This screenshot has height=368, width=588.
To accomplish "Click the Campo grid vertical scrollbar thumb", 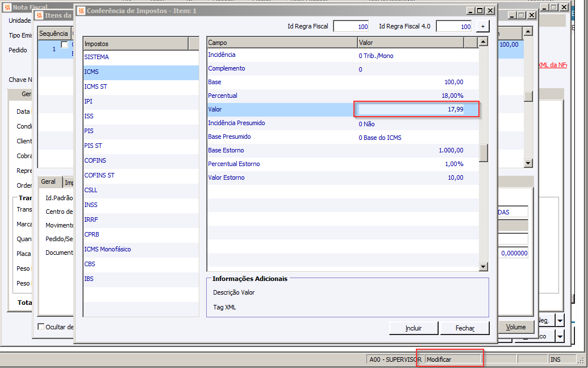I will point(483,152).
